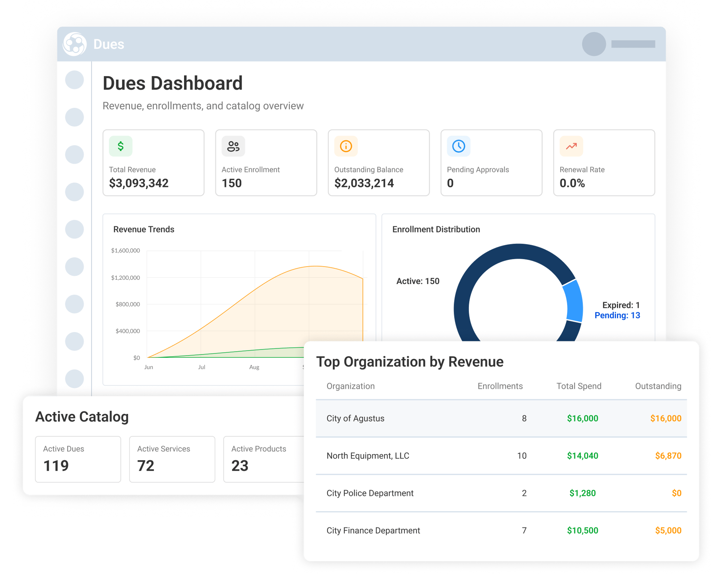Click the blue clock Pending Approvals icon
This screenshot has height=588, width=722.
pos(458,146)
